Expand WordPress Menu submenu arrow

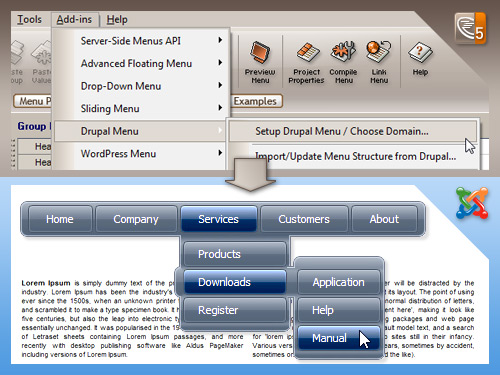(x=220, y=153)
